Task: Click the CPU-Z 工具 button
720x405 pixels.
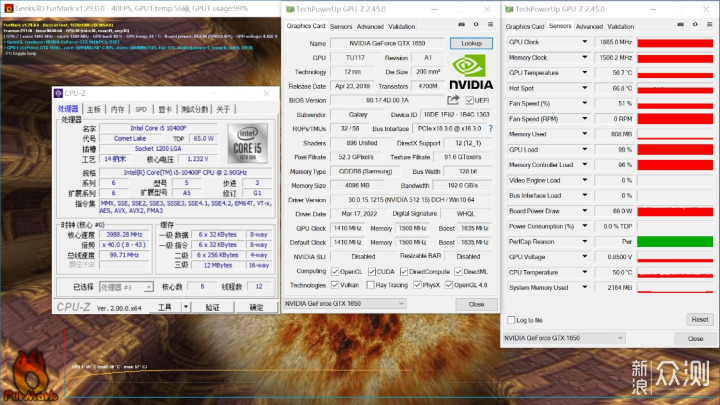Action: (165, 307)
